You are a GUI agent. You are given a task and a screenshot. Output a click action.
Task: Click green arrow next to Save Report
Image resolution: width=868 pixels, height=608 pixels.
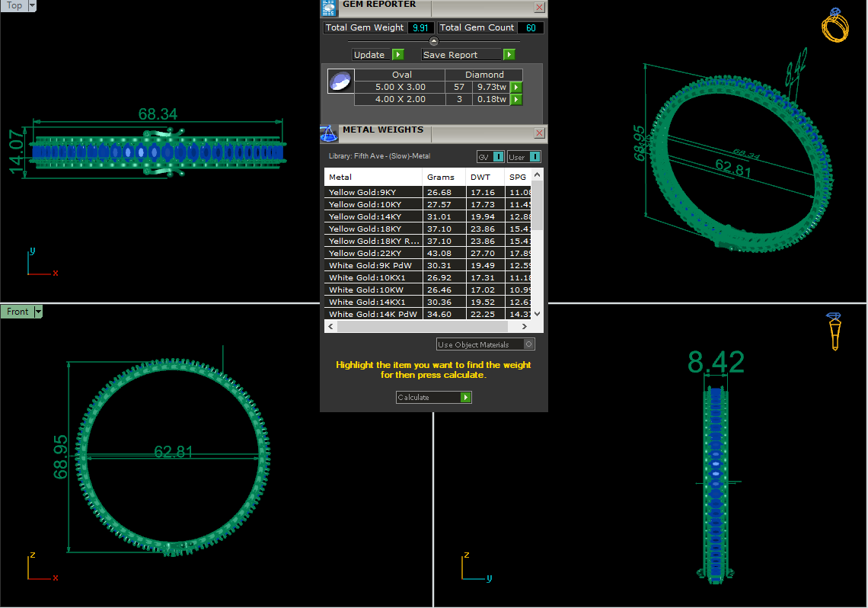[x=509, y=54]
